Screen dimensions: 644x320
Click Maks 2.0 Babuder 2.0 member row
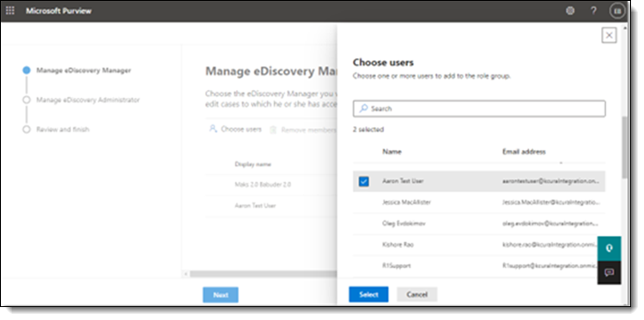263,184
